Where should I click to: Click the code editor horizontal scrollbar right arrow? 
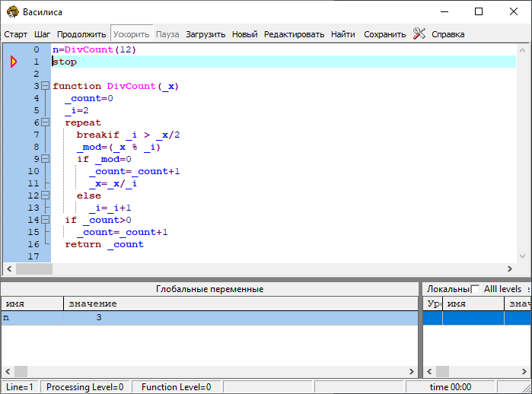[x=510, y=268]
